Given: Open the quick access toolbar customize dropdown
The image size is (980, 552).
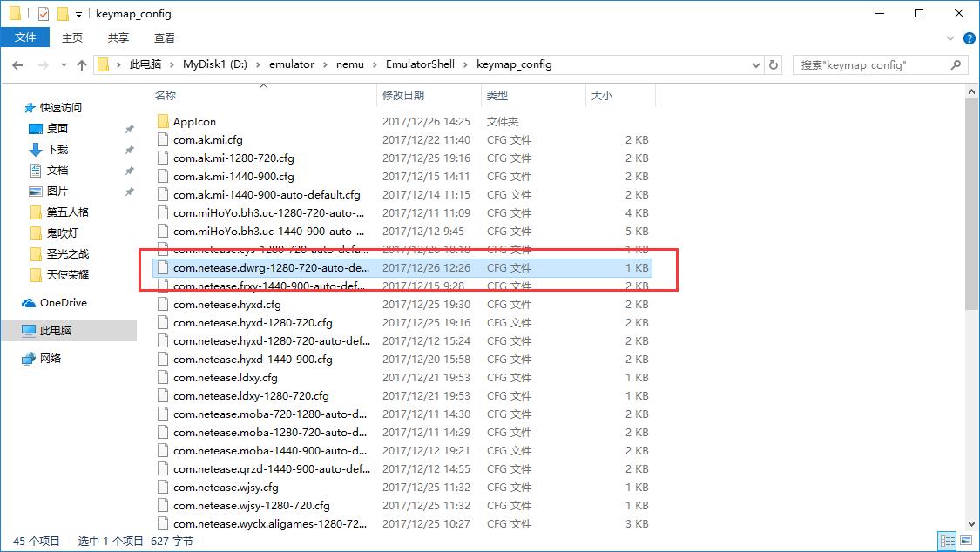Looking at the screenshot, I should (x=78, y=14).
